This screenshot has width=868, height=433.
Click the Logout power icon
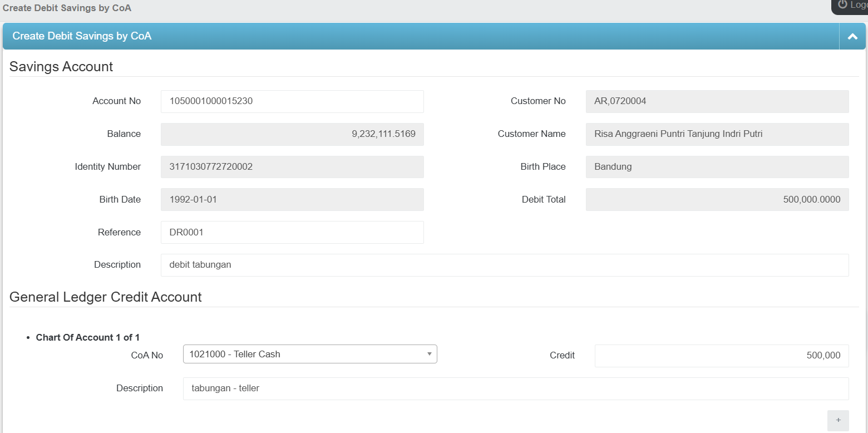click(x=843, y=4)
